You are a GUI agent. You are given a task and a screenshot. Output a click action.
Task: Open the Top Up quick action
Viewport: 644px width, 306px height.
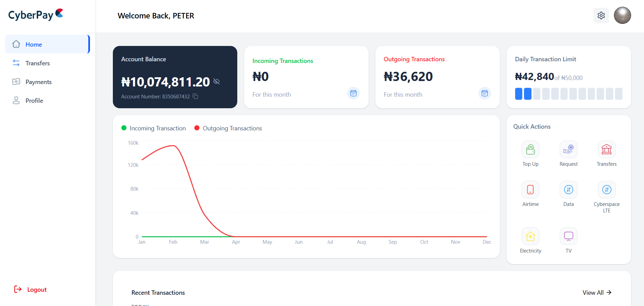coord(530,150)
